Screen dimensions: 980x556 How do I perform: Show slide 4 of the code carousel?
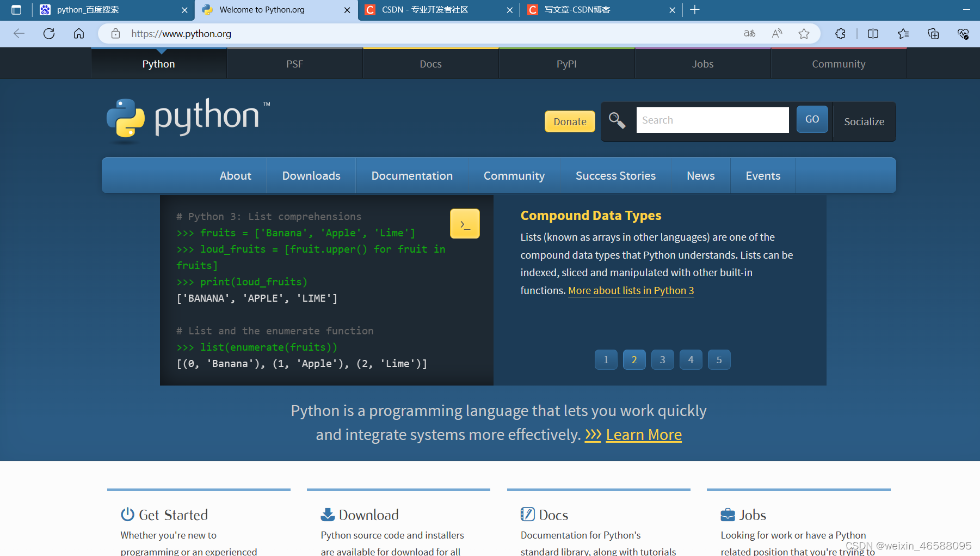tap(691, 359)
